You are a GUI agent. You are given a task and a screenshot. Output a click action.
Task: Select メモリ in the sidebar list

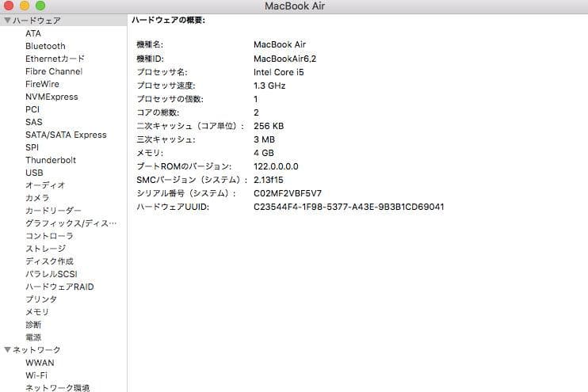point(37,312)
